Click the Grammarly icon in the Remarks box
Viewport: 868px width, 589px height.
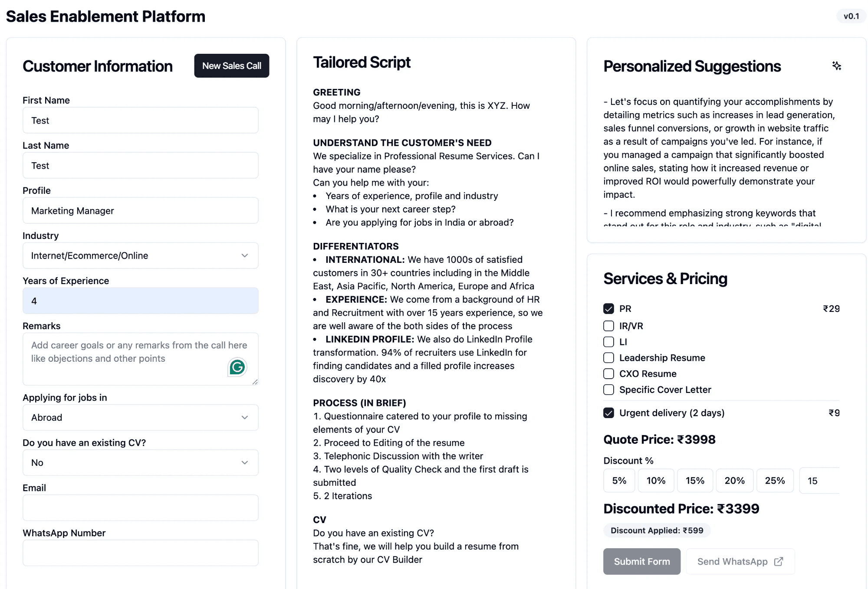237,367
